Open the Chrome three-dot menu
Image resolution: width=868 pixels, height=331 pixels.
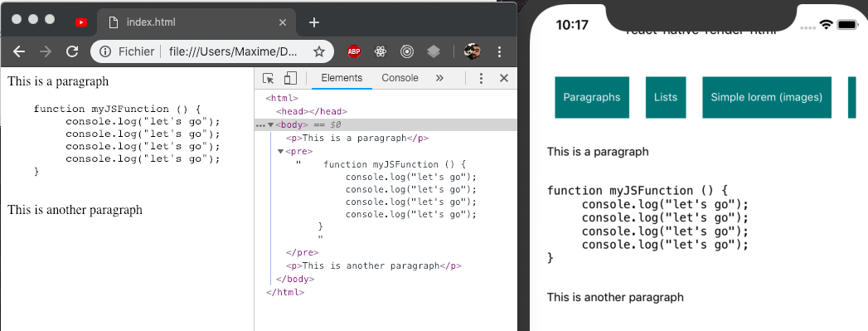coord(499,51)
